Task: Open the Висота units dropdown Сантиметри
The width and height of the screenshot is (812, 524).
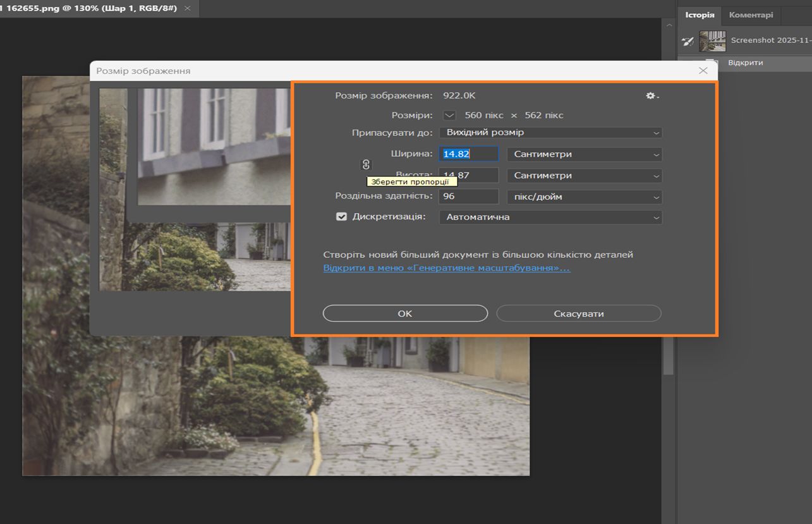Action: point(585,176)
